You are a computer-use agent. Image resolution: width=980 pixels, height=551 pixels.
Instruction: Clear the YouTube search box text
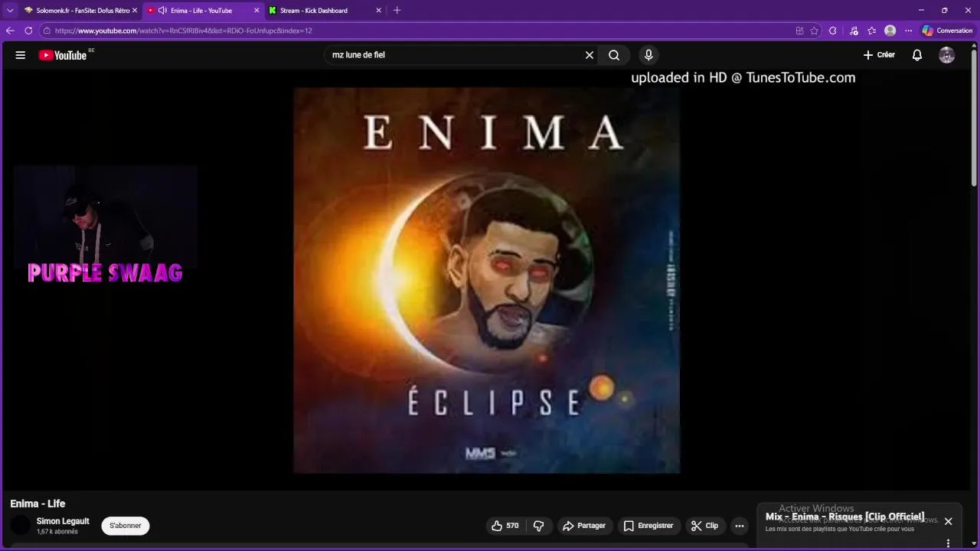[590, 55]
